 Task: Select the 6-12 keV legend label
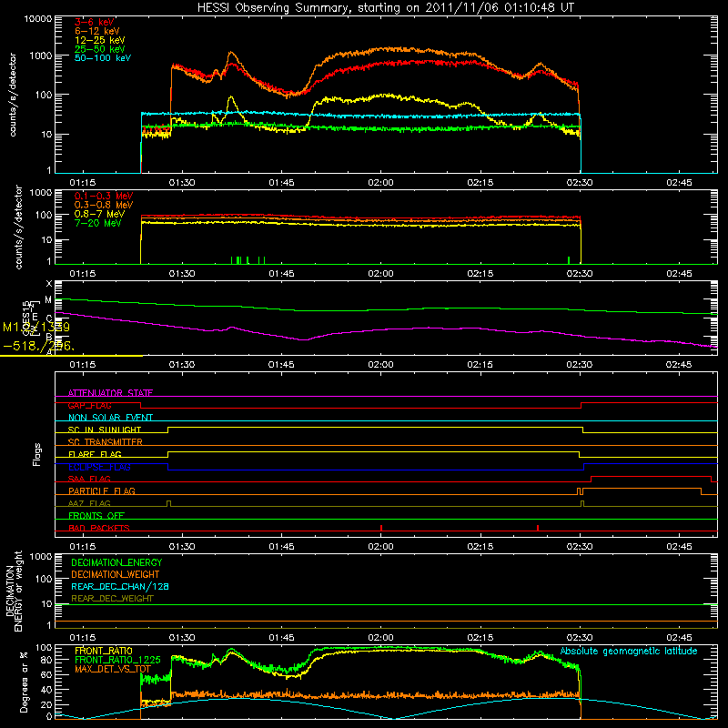click(97, 31)
